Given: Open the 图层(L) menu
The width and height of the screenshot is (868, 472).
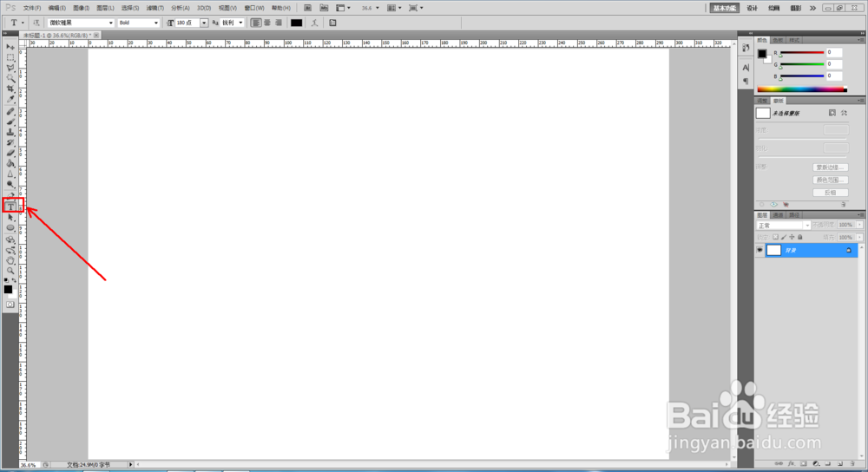Looking at the screenshot, I should coord(105,8).
